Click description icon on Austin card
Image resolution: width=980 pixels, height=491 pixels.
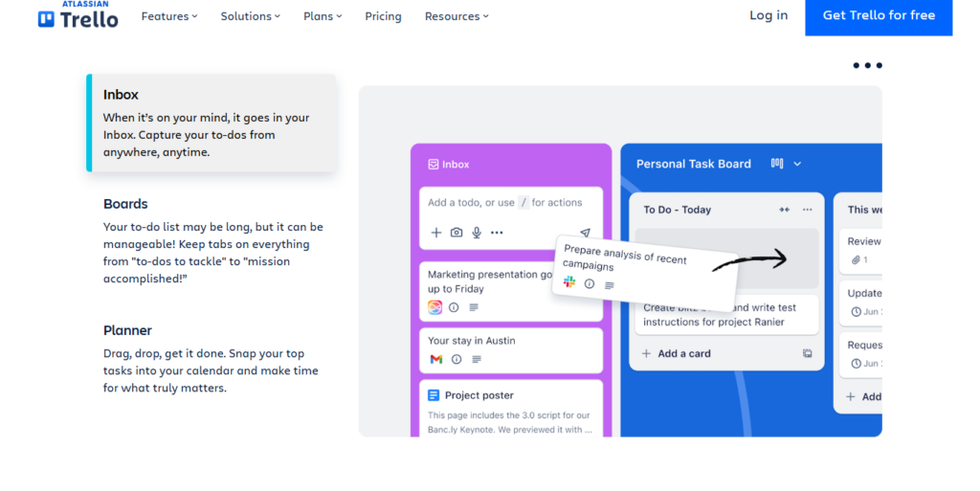coord(477,359)
